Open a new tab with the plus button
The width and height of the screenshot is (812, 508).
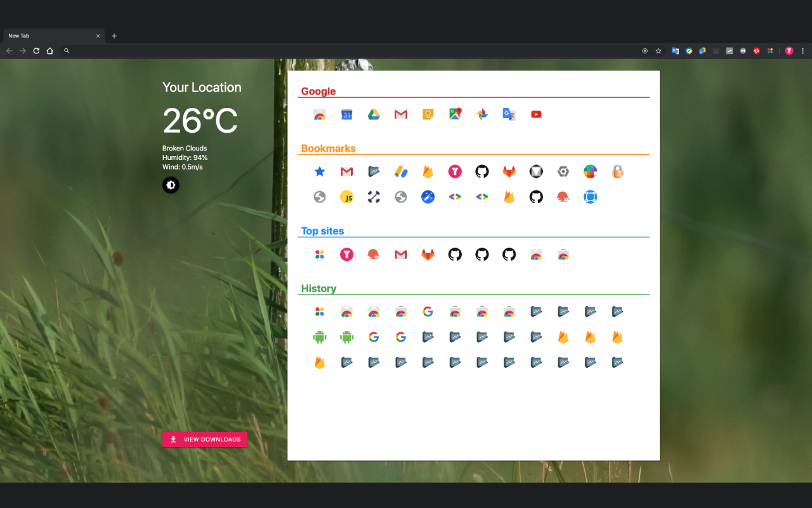[114, 36]
